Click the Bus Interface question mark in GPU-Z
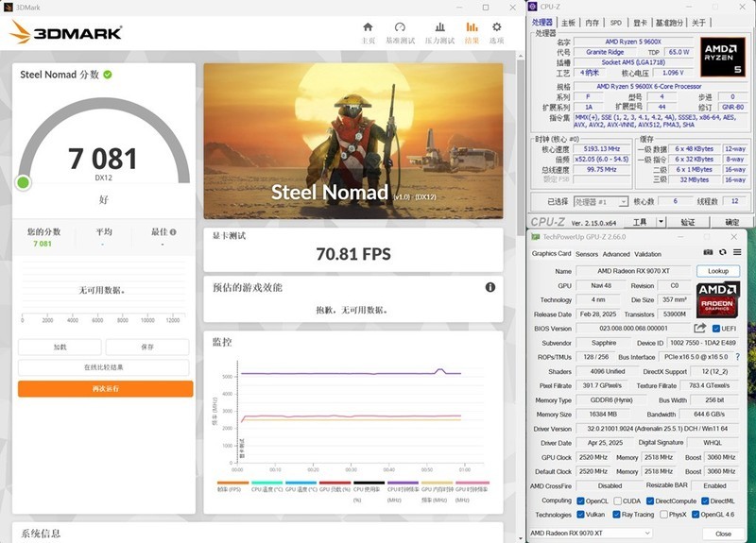 pos(737,357)
